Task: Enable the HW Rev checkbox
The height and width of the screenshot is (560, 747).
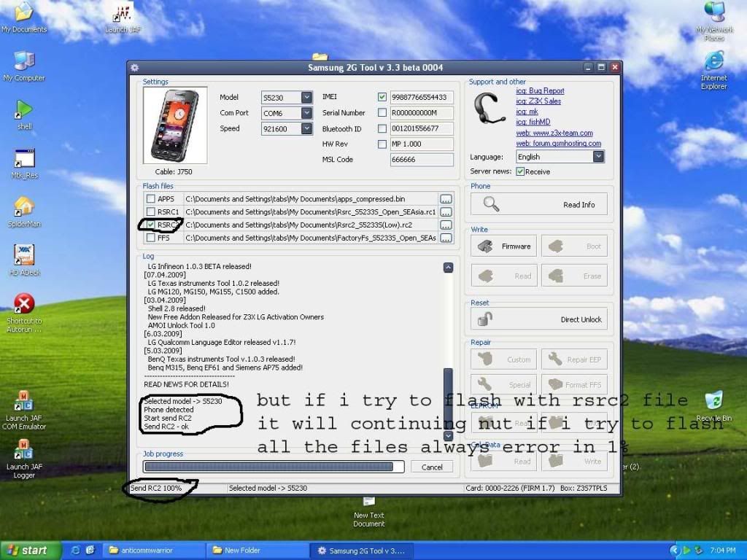Action: click(x=382, y=144)
